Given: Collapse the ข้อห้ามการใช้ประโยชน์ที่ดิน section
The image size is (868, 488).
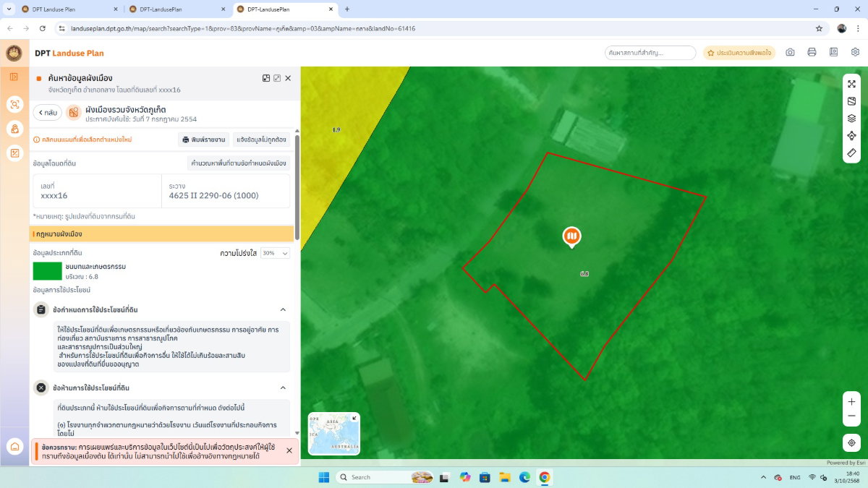Looking at the screenshot, I should 283,388.
